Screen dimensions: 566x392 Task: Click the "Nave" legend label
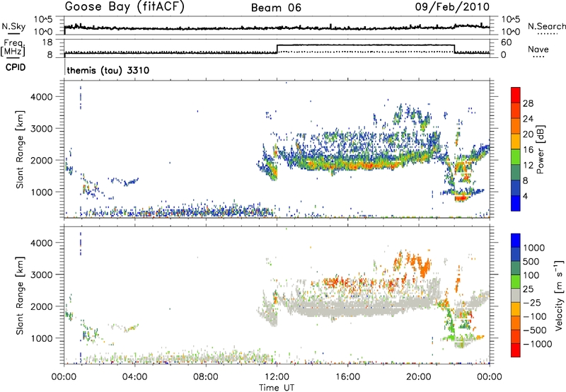[538, 49]
